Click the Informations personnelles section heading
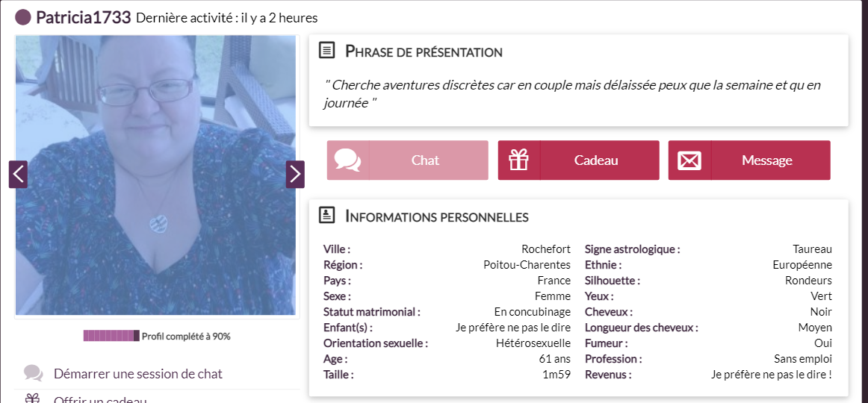Screen dimensions: 868x403 (x=437, y=216)
